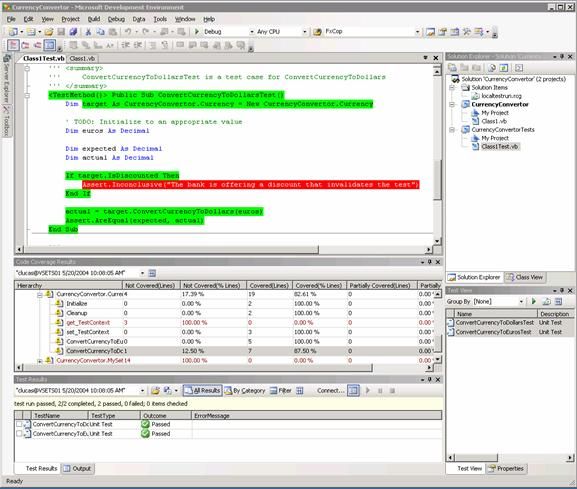The width and height of the screenshot is (577, 489).
Task: Collapse the Solution Items folder node
Action: (452, 88)
